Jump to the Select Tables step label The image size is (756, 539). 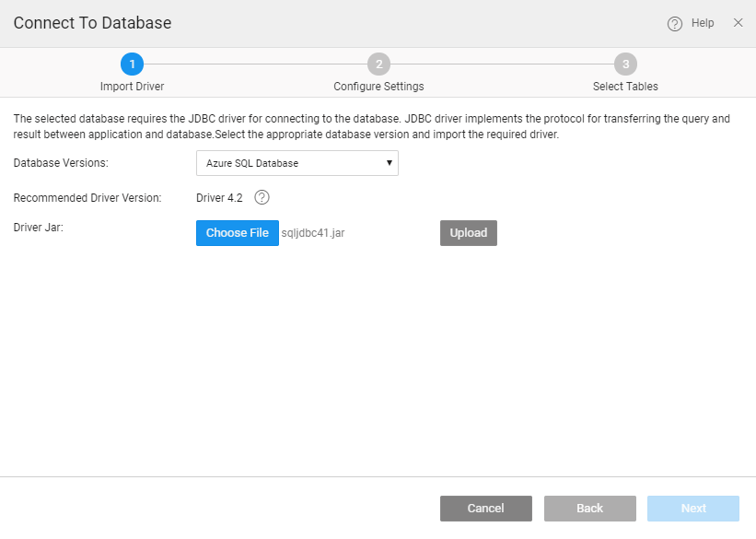click(625, 87)
